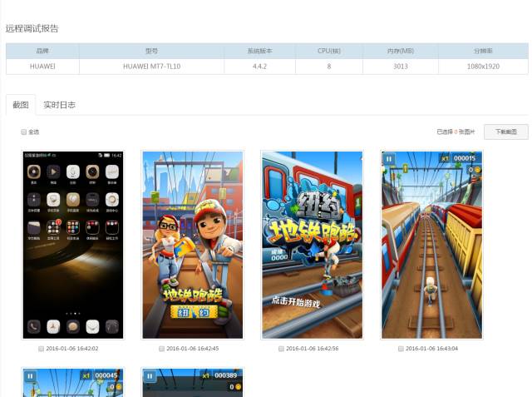Open the home screen screenshot from 16:42:02

coord(73,245)
